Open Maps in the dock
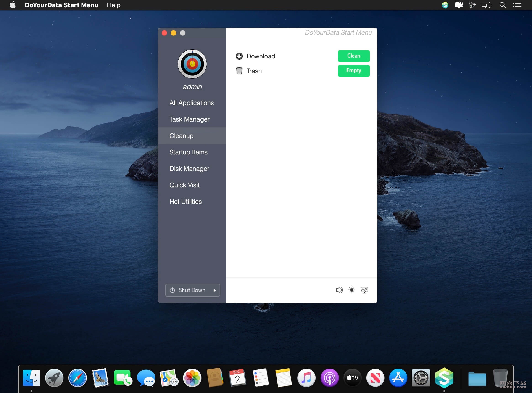The image size is (532, 393). click(x=169, y=378)
